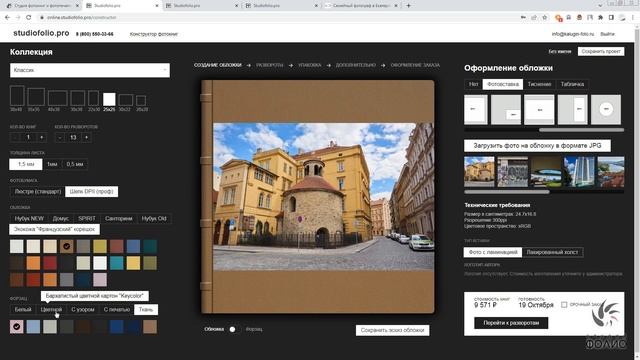Select 0,5 мм sheet thickness
Screen dimensions: 640x360
pyautogui.click(x=75, y=164)
